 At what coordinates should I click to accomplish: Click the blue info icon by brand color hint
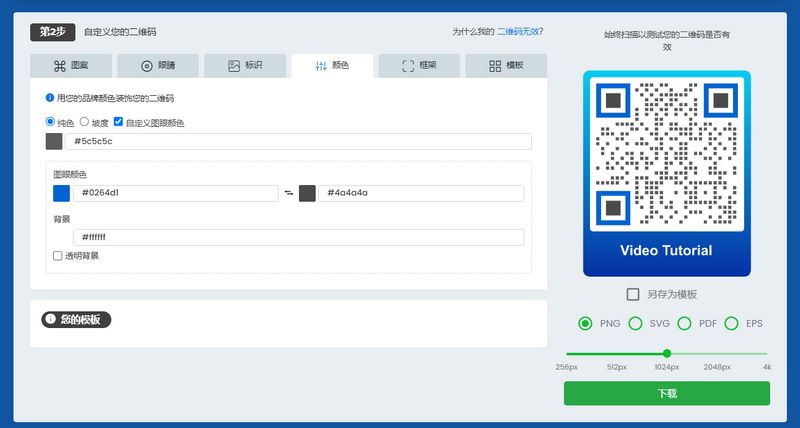pos(49,97)
